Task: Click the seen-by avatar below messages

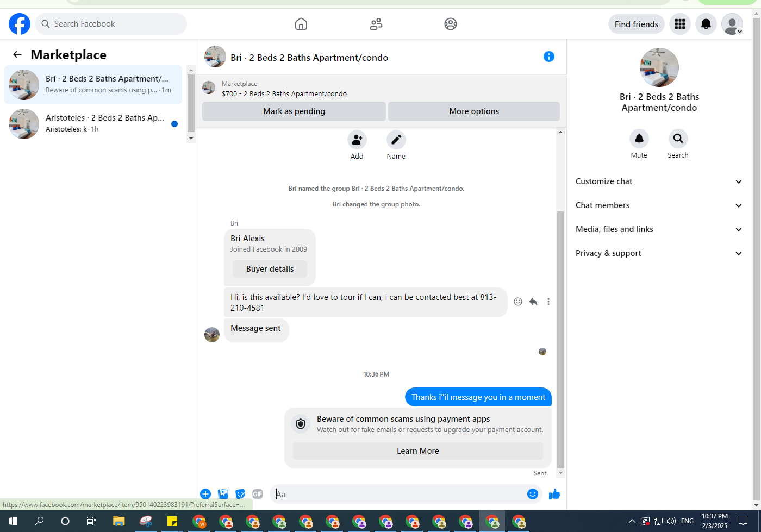Action: coord(542,352)
